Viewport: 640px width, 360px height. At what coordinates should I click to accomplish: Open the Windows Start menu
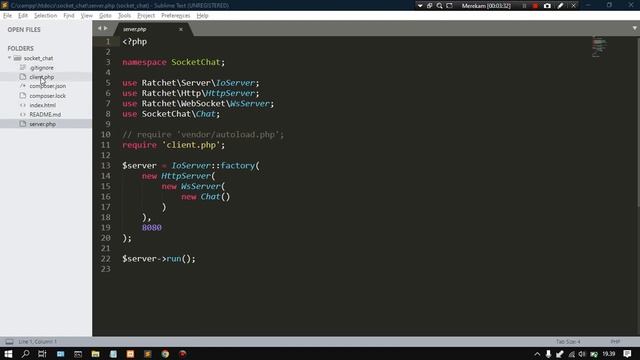tap(8, 354)
